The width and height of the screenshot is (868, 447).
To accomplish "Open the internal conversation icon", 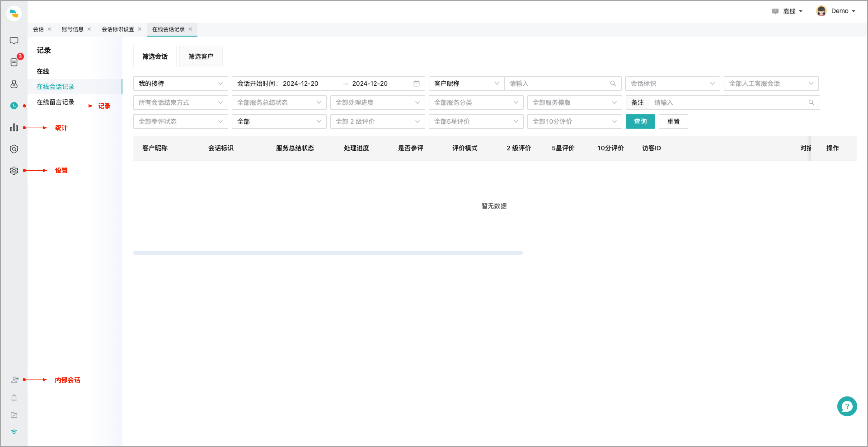I will click(14, 380).
